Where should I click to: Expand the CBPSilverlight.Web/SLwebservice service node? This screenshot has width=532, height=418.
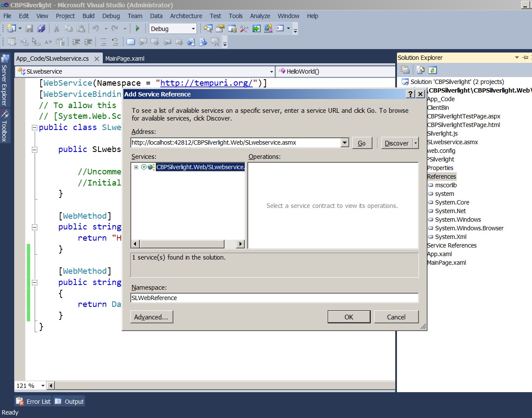coord(136,167)
